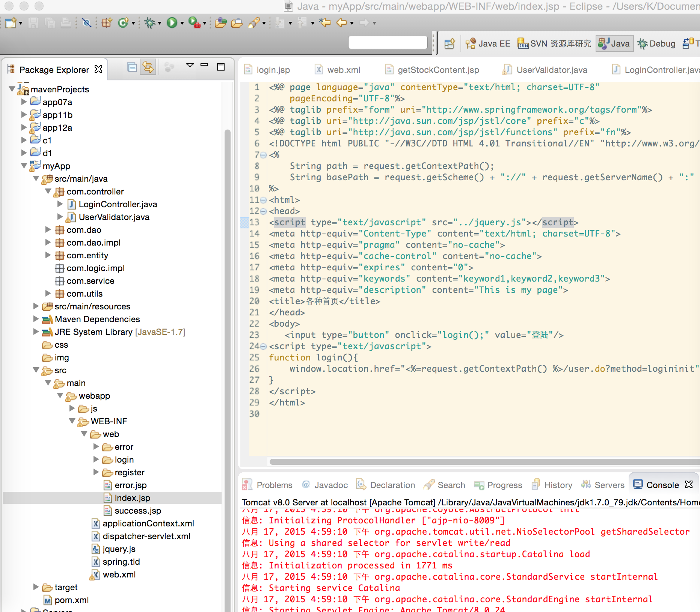Switch to the Java EE perspective
This screenshot has width=700, height=612.
pos(488,44)
